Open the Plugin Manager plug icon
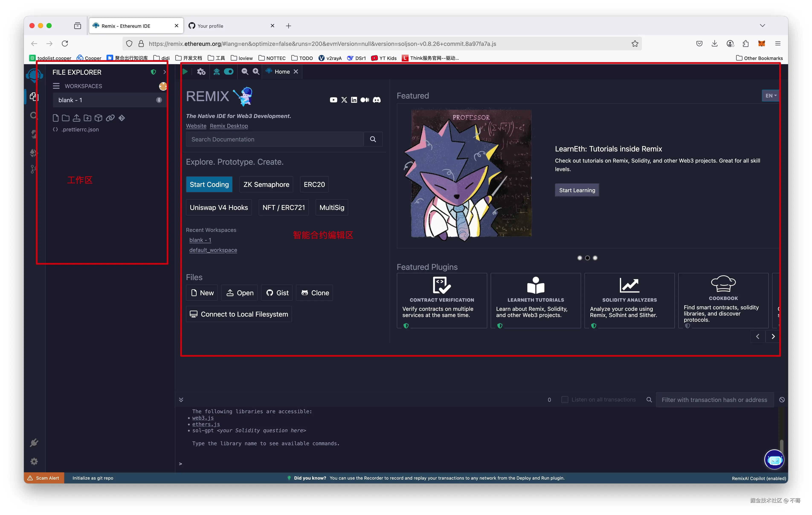Image resolution: width=812 pixels, height=515 pixels. point(34,442)
